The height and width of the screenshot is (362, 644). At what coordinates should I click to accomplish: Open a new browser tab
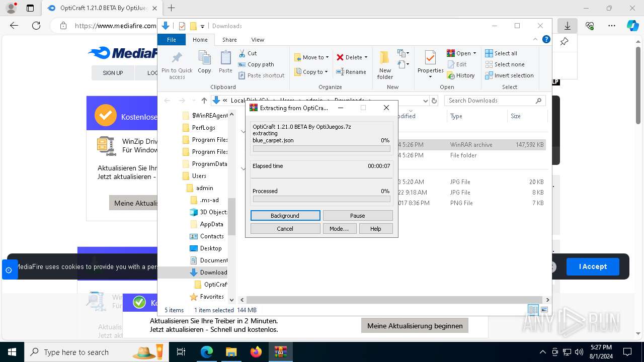coord(172,8)
